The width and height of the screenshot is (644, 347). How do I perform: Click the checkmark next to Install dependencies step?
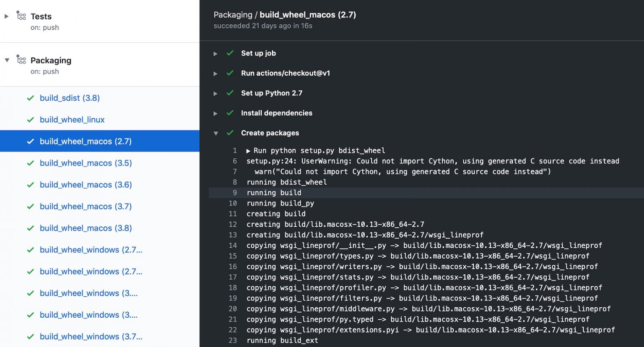tap(230, 113)
